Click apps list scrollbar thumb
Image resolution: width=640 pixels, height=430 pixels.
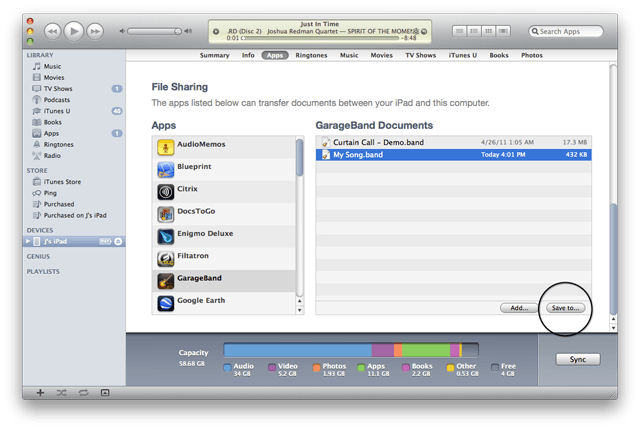(300, 157)
